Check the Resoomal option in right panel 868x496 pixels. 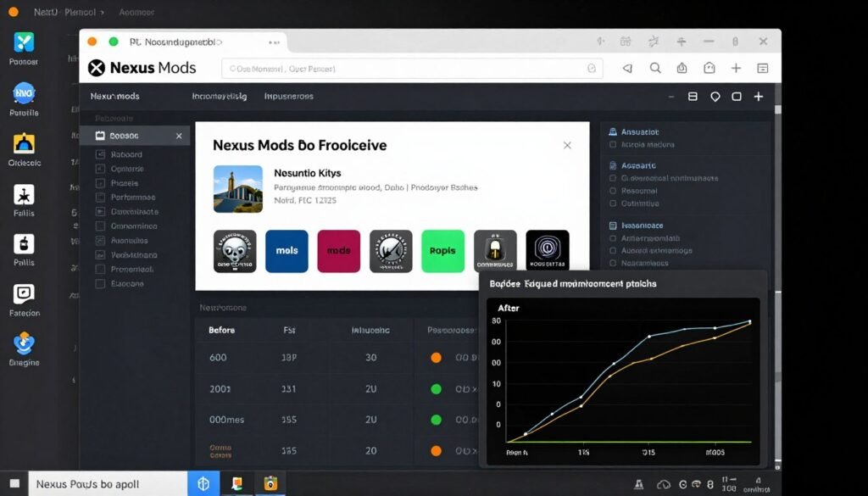tap(613, 191)
